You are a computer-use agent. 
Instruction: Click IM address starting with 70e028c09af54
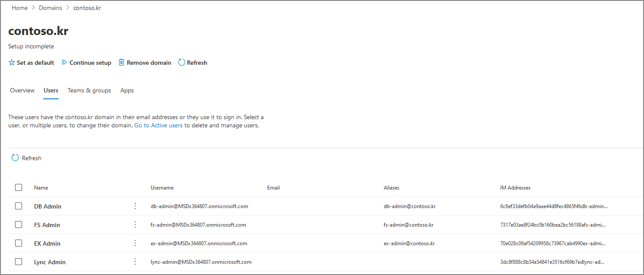(553, 243)
